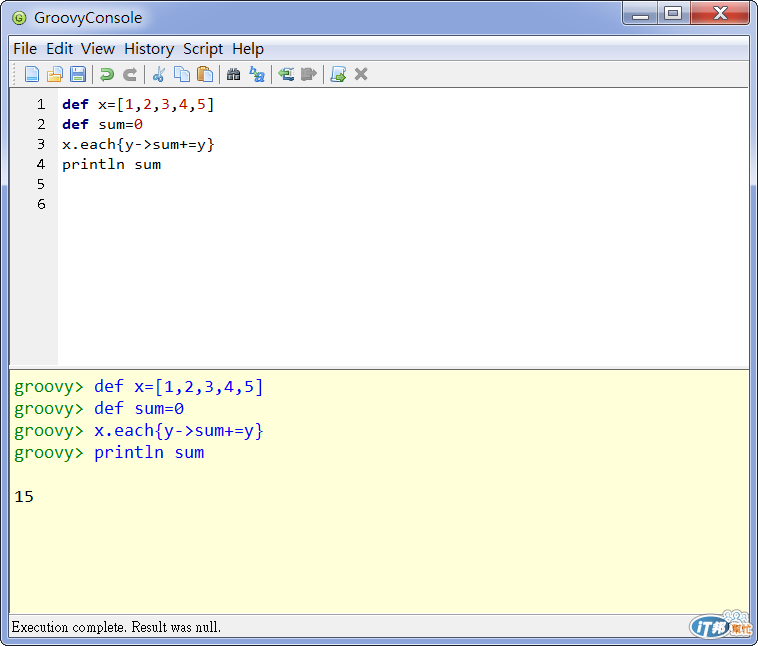Go to next history entry
This screenshot has height=646, width=758.
(309, 74)
